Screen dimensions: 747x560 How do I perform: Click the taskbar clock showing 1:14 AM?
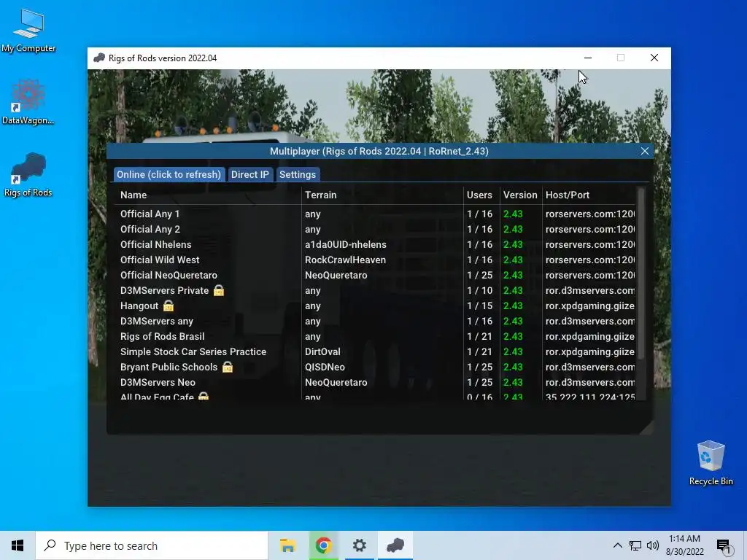point(684,545)
